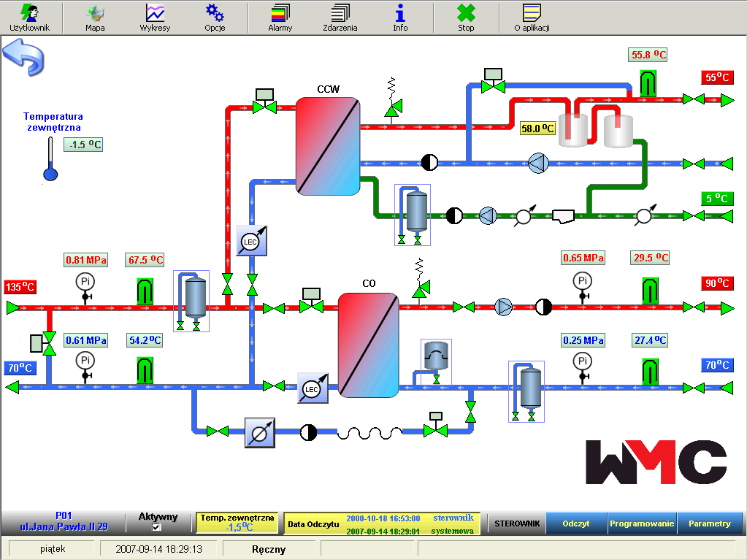Switch to the Parametry tab
747x560 pixels.
[709, 523]
